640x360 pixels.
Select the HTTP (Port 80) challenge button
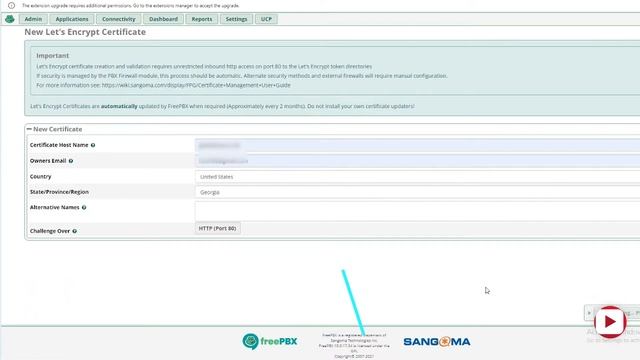pos(218,229)
